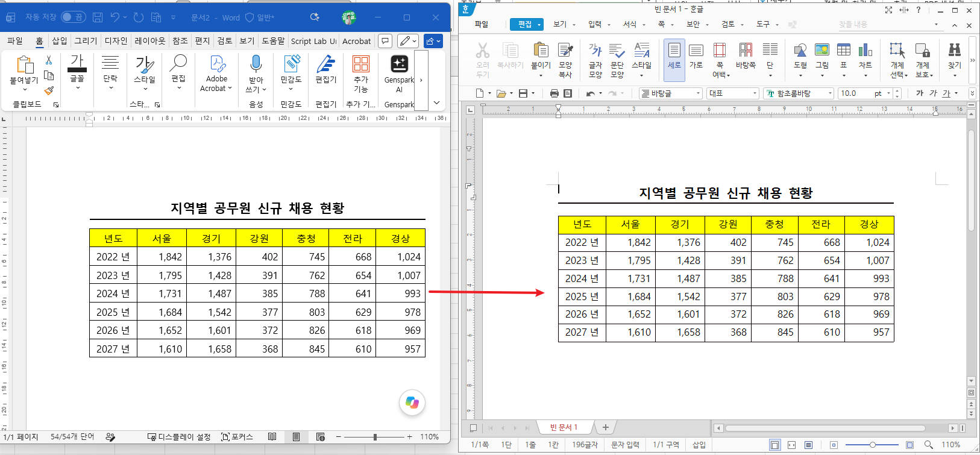Viewport: 980px width, 455px height.
Task: Click the 빈 문서 1 document tab in Hangul
Action: tap(564, 427)
